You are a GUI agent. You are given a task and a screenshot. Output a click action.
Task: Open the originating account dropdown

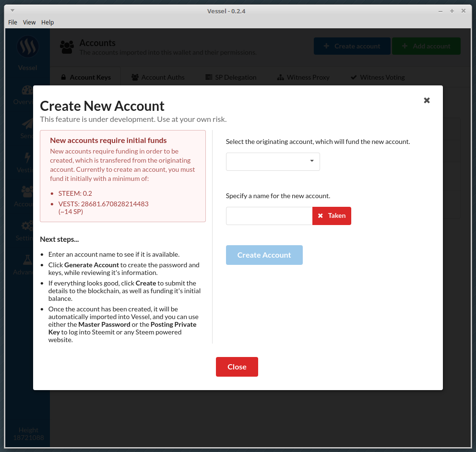273,162
